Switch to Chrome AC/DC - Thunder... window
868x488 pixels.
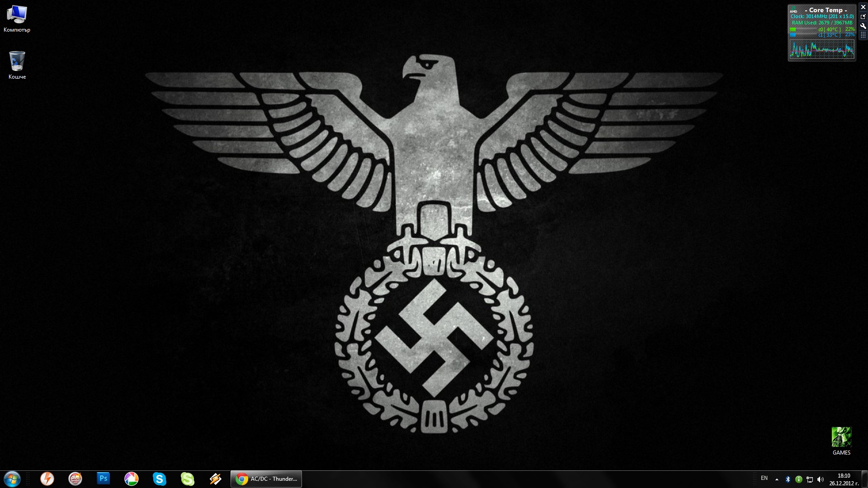266,479
